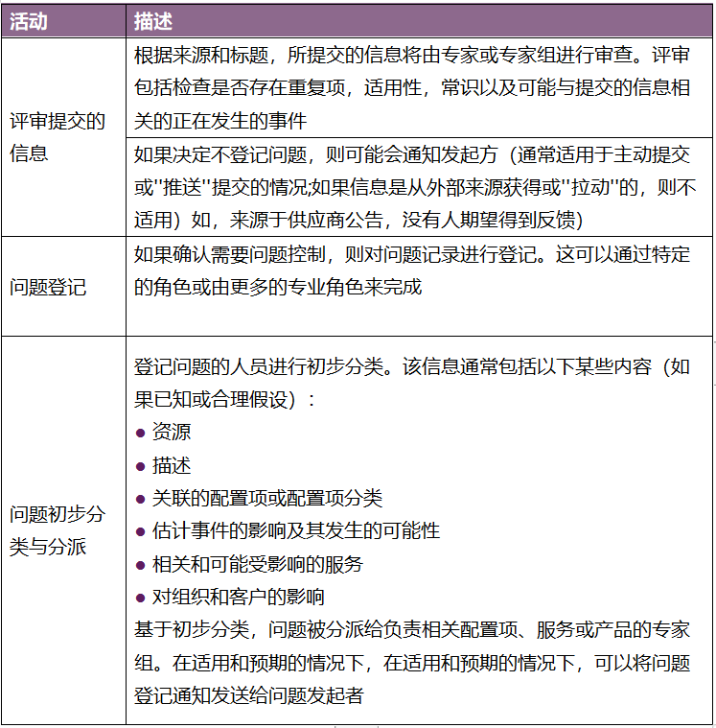Image resolution: width=716 pixels, height=728 pixels.
Task: Select the 评审提交的信息 activity cell
Action: [58, 136]
